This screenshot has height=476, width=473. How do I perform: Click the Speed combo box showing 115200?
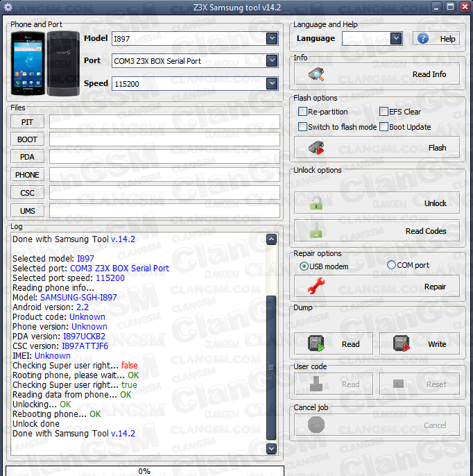coord(195,83)
